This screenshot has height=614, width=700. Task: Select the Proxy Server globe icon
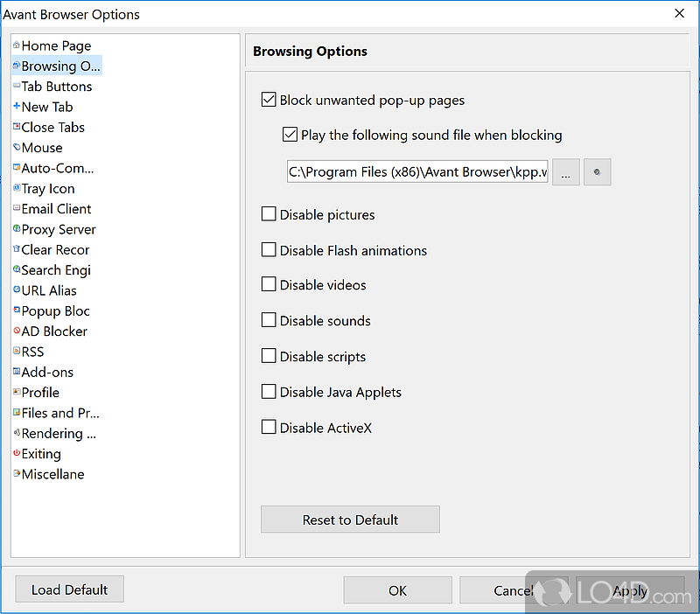(15, 229)
